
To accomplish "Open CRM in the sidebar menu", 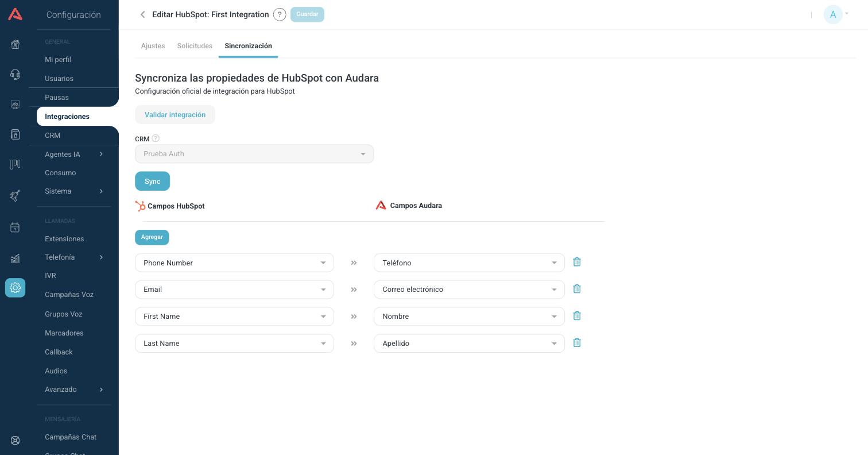I will 52,136.
